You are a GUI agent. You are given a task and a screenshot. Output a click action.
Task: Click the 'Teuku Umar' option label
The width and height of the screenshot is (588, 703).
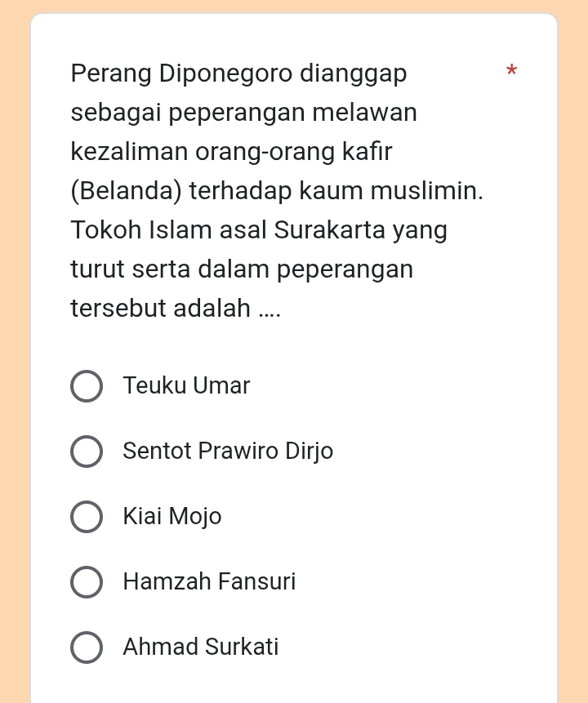[186, 385]
